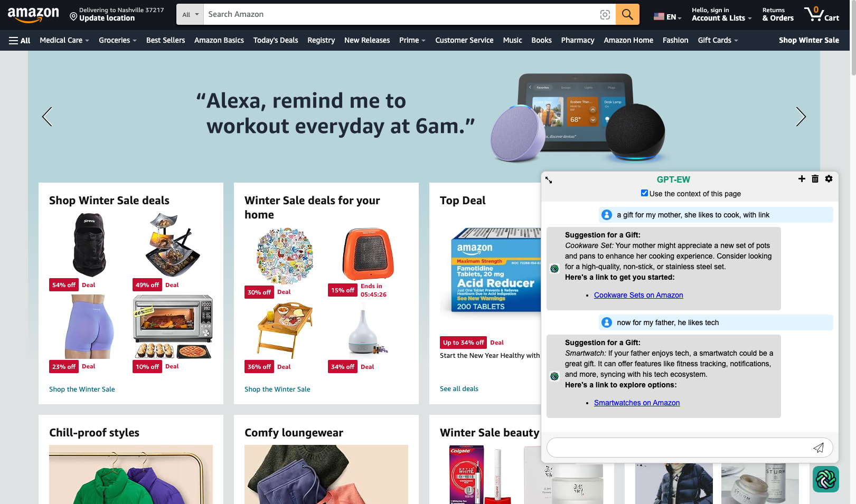
Task: Expand the EN language selector
Action: pos(667,17)
